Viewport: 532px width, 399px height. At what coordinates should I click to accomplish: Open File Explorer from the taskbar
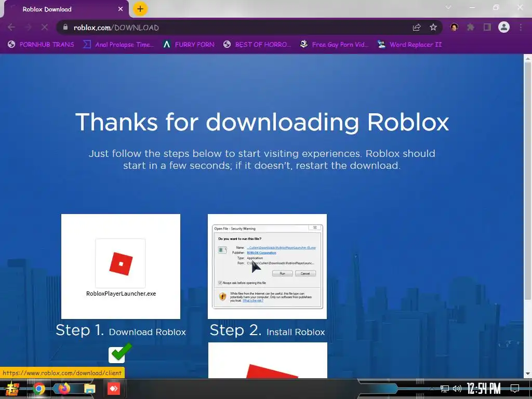click(89, 389)
